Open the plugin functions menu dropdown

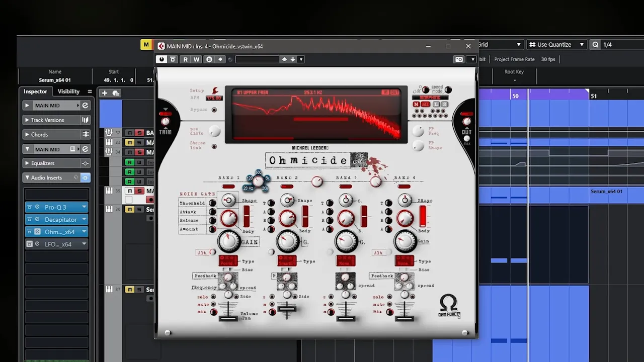tap(472, 59)
